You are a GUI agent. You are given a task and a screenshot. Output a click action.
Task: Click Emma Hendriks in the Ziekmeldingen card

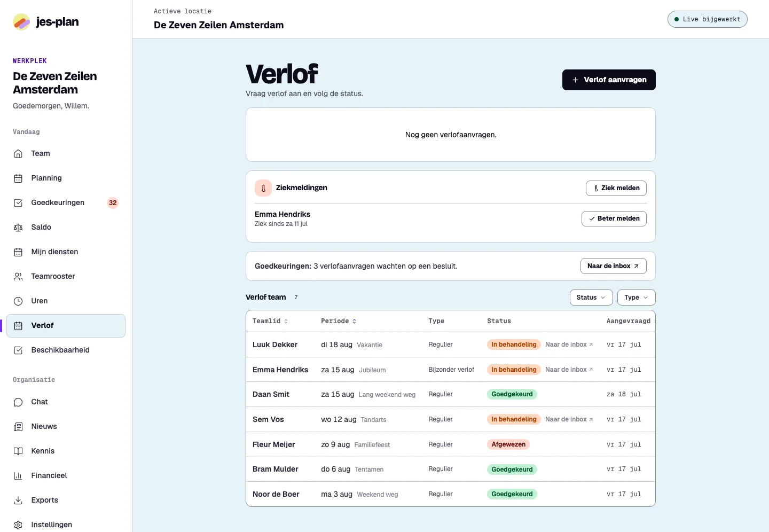point(283,214)
